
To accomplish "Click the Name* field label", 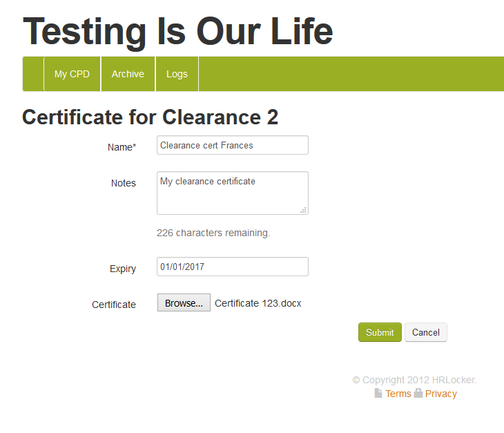I will coord(122,147).
